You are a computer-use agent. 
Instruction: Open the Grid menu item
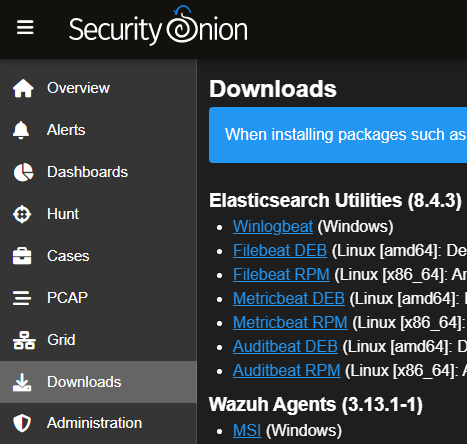coord(98,340)
